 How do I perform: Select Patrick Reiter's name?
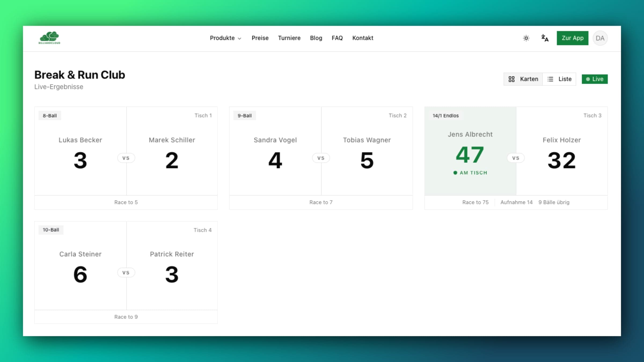click(172, 254)
